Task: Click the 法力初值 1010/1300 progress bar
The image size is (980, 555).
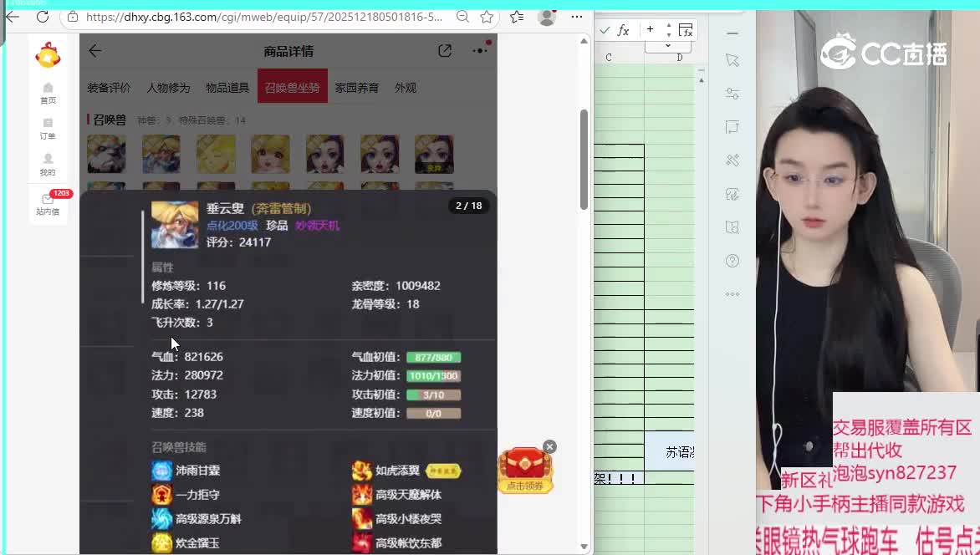Action: (434, 376)
